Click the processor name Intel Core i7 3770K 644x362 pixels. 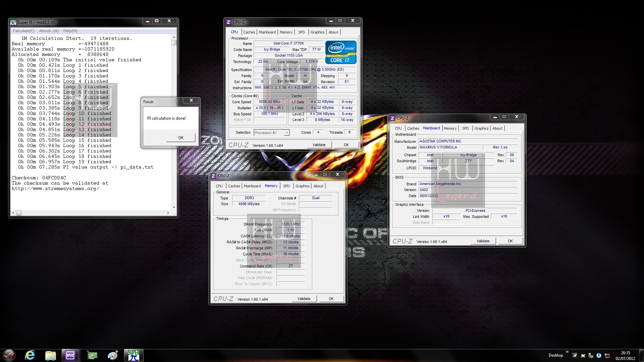(288, 44)
